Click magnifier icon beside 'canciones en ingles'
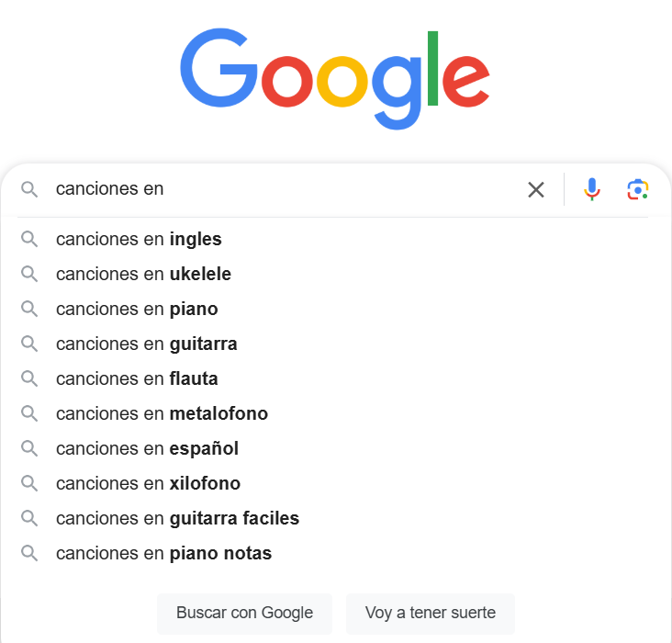 (30, 239)
